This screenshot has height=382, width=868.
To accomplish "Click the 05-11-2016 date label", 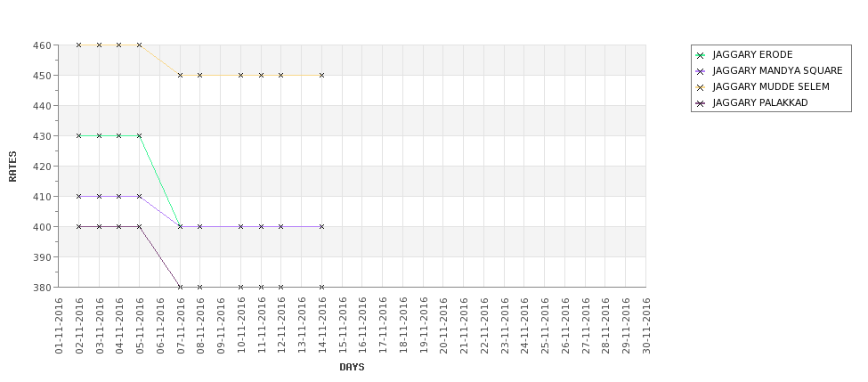I will tap(140, 326).
